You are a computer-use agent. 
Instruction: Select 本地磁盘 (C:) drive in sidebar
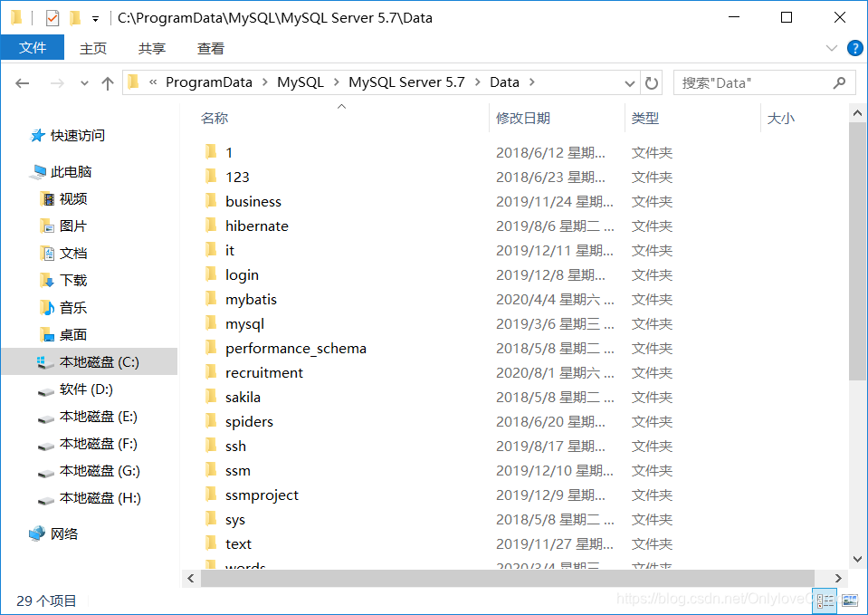coord(90,361)
